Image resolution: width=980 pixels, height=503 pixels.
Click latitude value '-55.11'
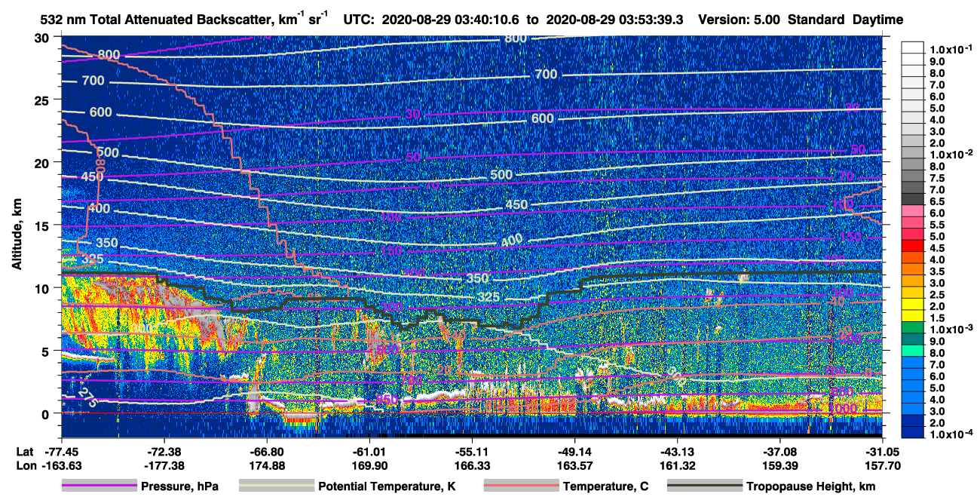pos(472,451)
